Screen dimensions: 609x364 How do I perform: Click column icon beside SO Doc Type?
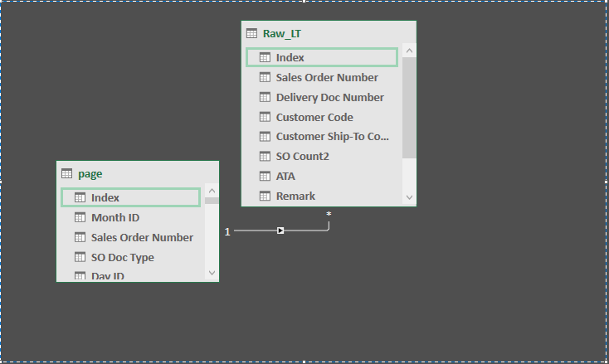click(80, 257)
